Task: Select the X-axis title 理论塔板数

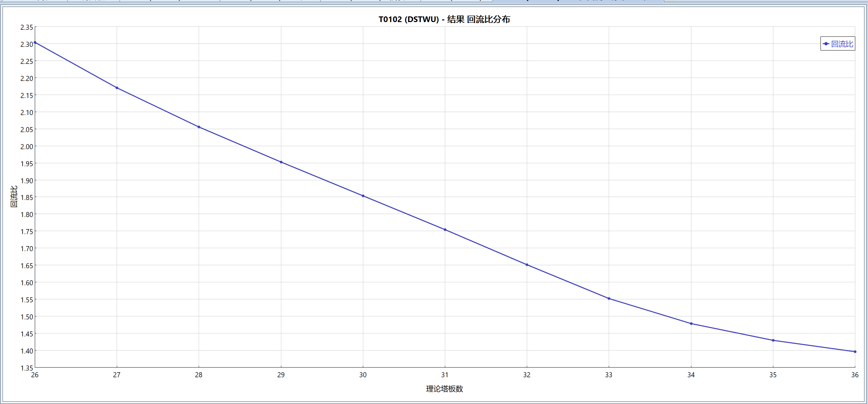Action: click(445, 389)
